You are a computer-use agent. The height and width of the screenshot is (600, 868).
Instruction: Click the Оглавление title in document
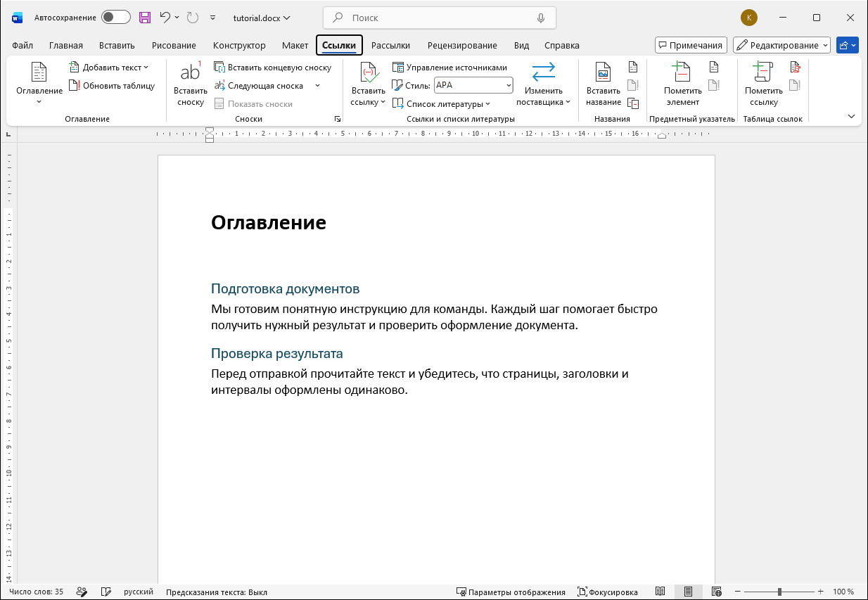pyautogui.click(x=269, y=223)
